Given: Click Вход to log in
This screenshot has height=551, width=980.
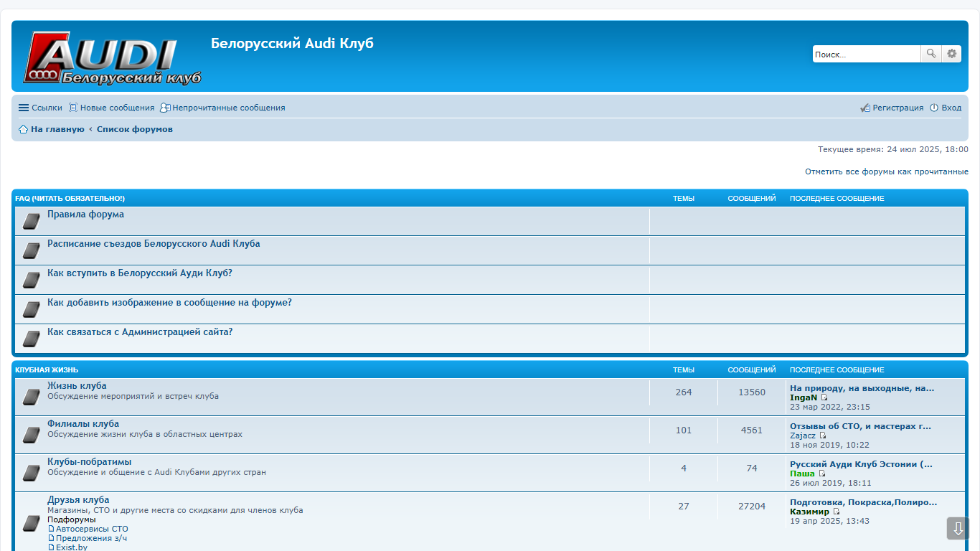Looking at the screenshot, I should point(946,108).
